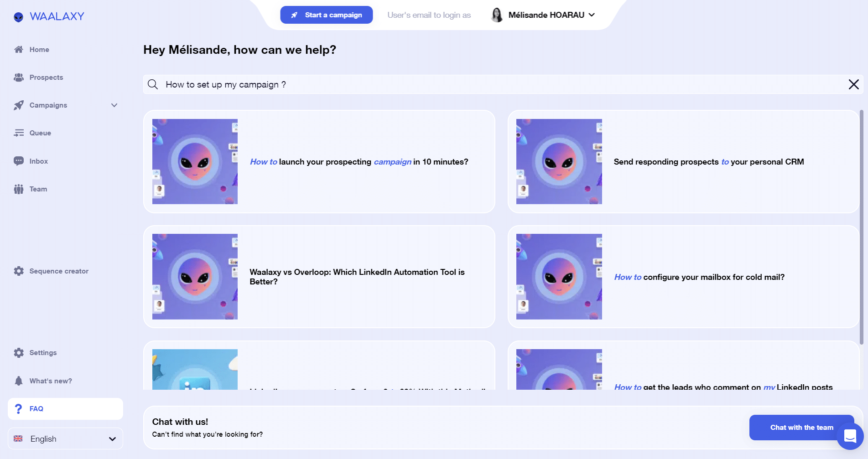Click Chat with the team button
The height and width of the screenshot is (459, 868).
click(801, 428)
